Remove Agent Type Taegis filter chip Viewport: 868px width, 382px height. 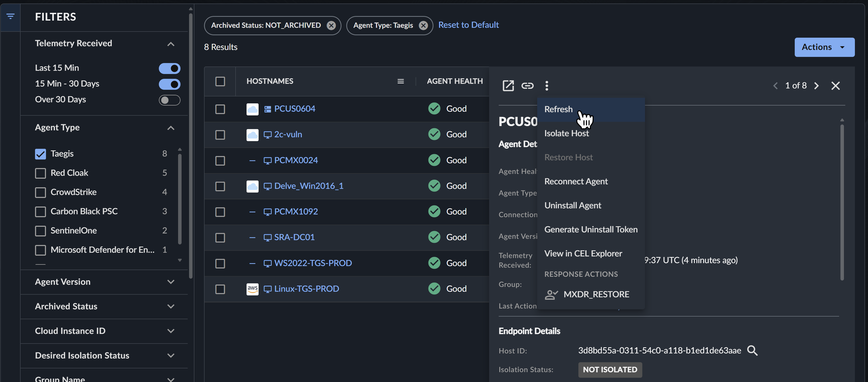423,26
